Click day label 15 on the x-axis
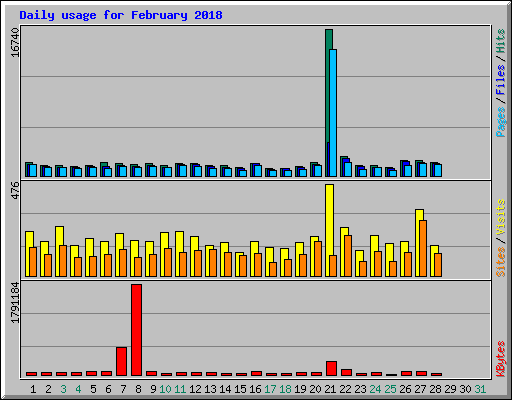The height and width of the screenshot is (400, 512). coord(240,389)
